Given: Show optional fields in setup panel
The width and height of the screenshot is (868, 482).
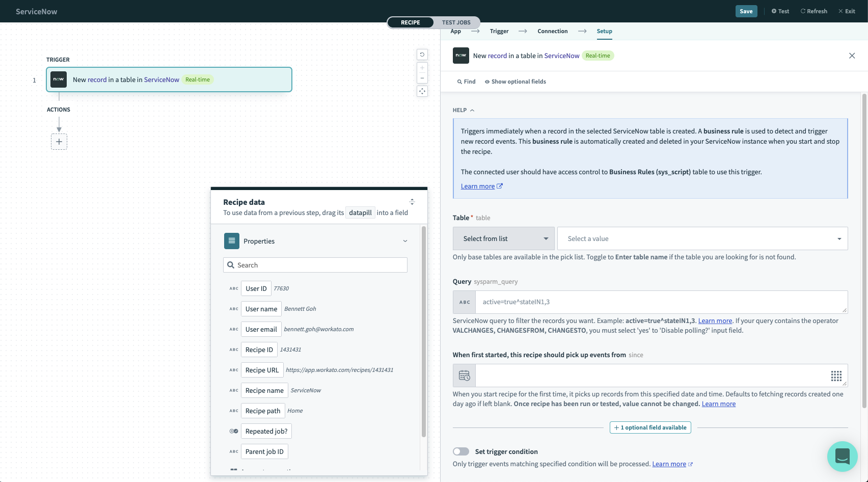Looking at the screenshot, I should [x=515, y=82].
